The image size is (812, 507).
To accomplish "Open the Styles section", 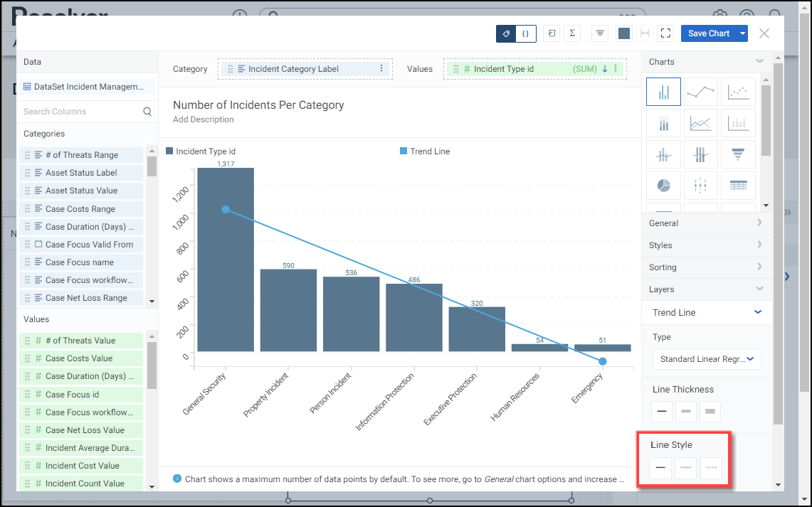I will point(705,245).
